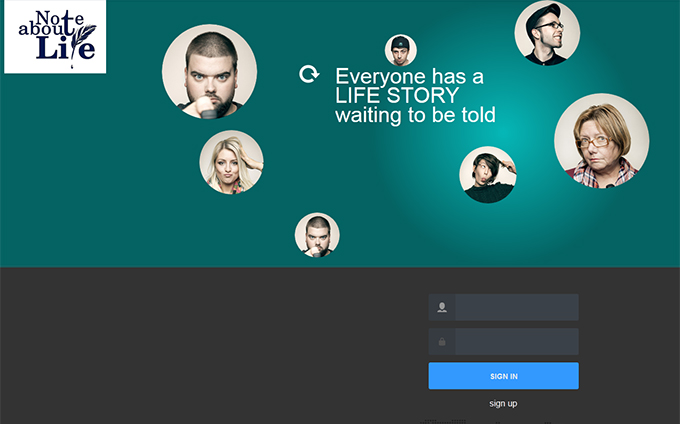The image size is (680, 424).
Task: Select the feather quill in the logo
Action: click(x=82, y=41)
